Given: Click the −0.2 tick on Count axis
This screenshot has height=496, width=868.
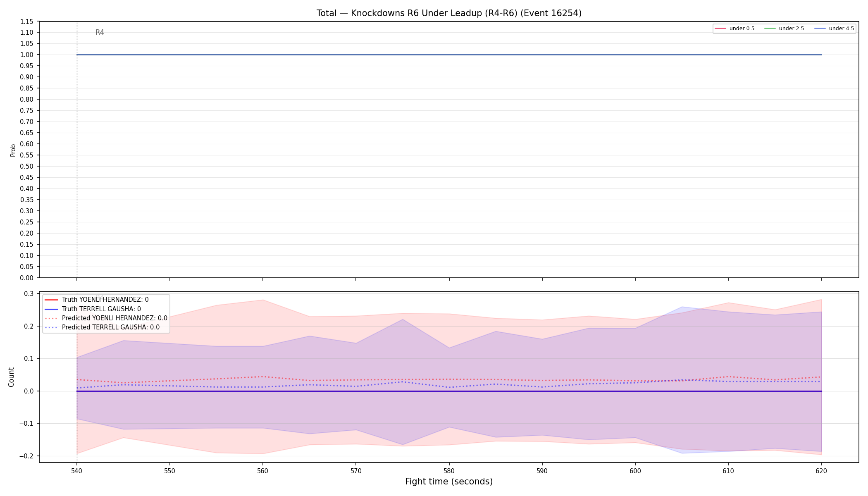Looking at the screenshot, I should click(27, 456).
